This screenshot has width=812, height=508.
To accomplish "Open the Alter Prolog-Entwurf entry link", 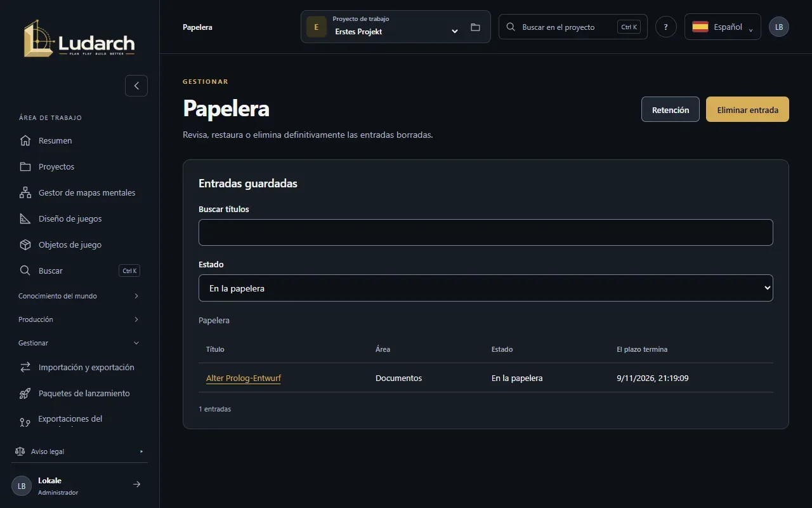I will (244, 378).
